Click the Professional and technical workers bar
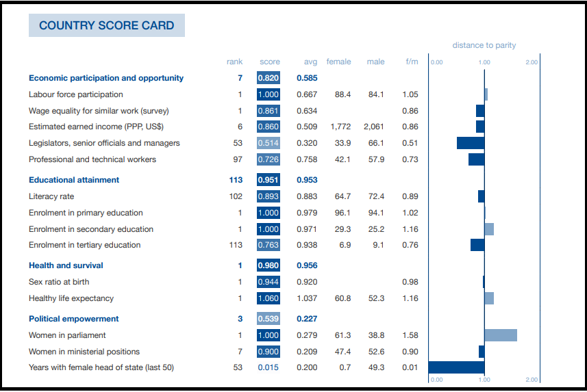The height and width of the screenshot is (392, 587). pos(476,159)
